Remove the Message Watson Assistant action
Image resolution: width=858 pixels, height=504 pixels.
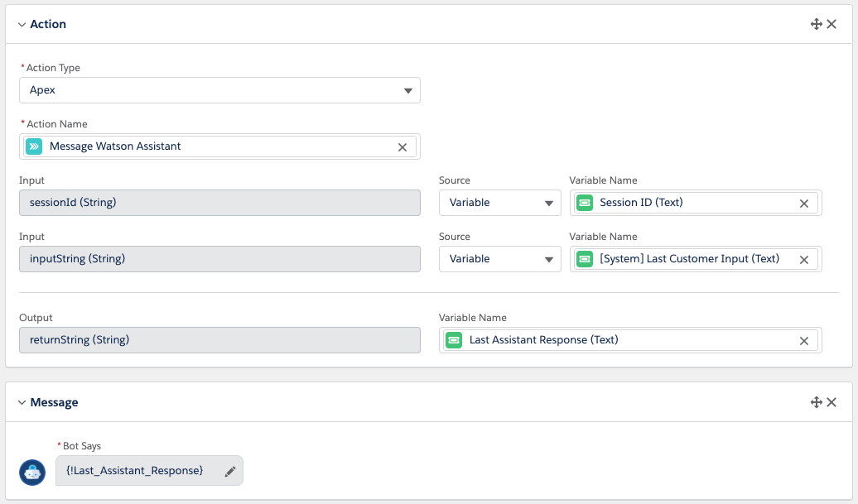(x=402, y=146)
